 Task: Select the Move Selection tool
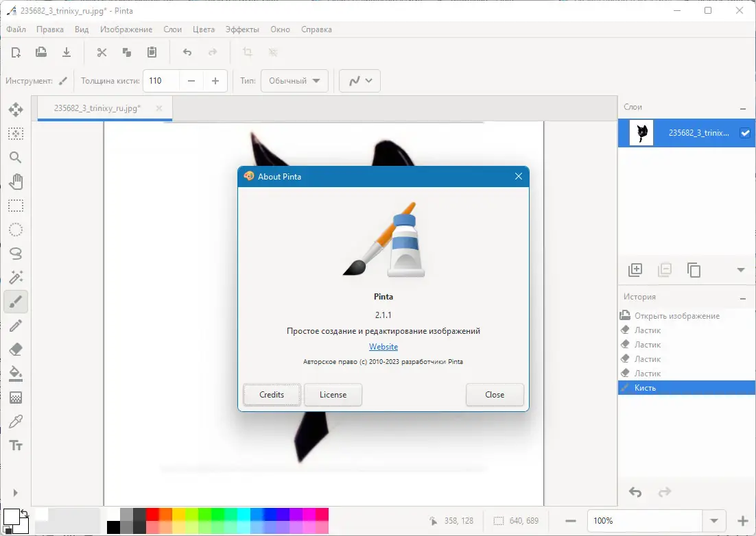point(16,134)
